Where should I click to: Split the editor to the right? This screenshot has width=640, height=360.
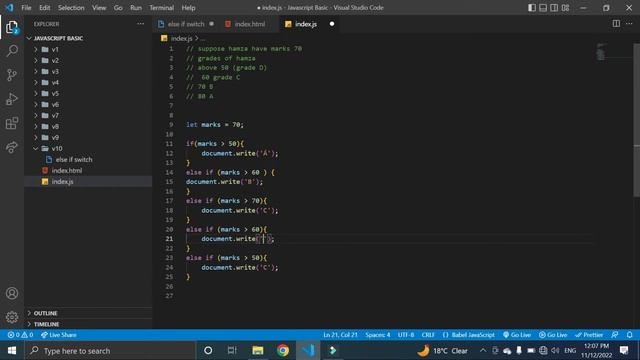[616, 24]
